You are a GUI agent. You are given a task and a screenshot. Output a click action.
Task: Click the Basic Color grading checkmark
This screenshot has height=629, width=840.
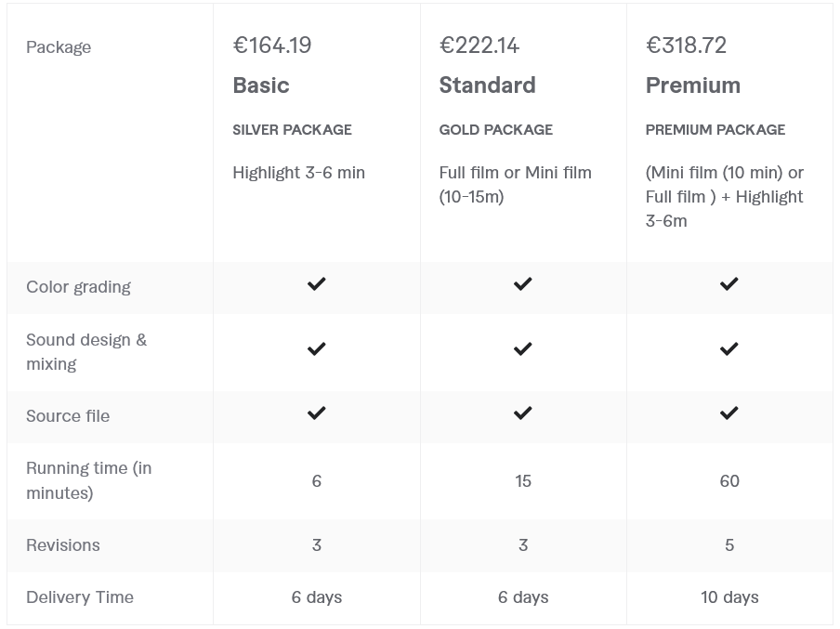pos(316,283)
